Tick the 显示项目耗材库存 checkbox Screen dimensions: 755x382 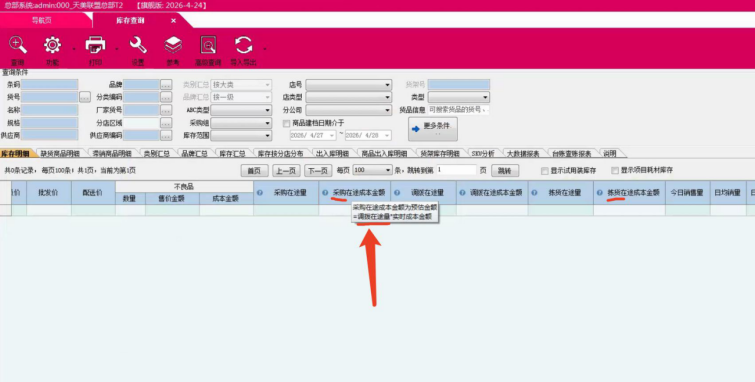(x=615, y=171)
